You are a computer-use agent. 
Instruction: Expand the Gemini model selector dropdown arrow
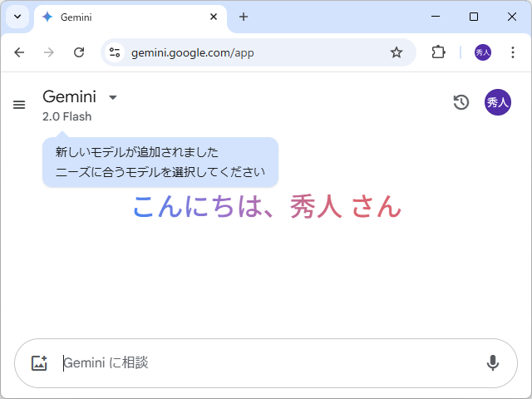click(x=113, y=98)
